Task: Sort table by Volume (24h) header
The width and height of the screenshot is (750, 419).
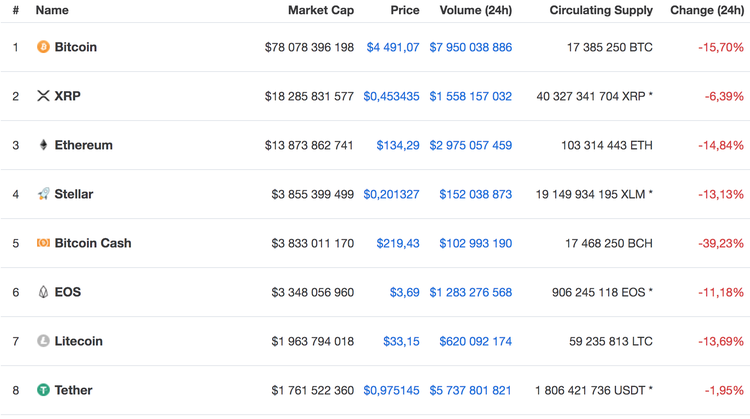Action: click(x=476, y=10)
